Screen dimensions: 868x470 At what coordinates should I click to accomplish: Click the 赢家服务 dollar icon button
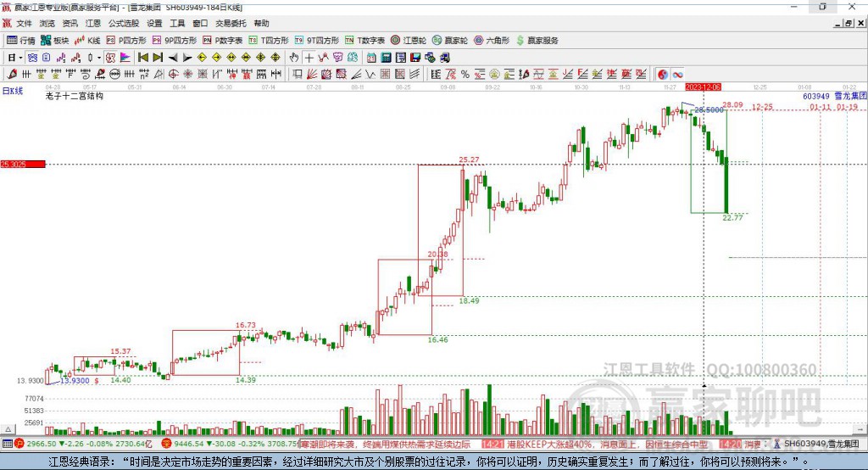pos(537,41)
